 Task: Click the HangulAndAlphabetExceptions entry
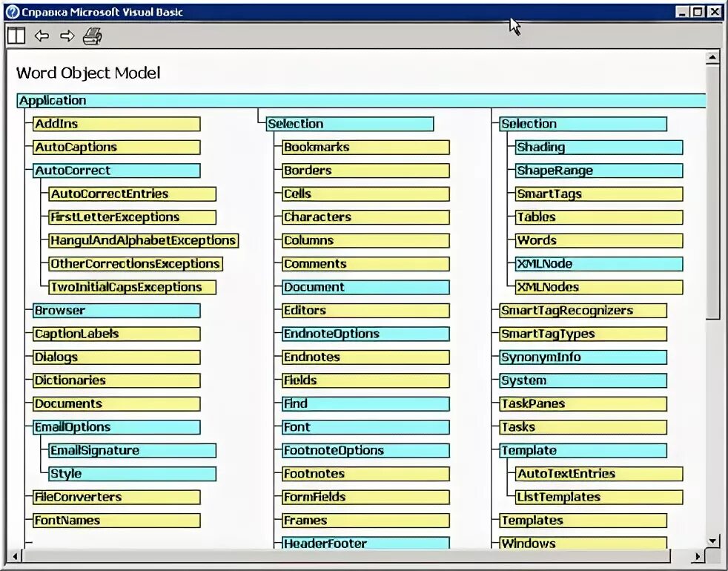pos(144,240)
